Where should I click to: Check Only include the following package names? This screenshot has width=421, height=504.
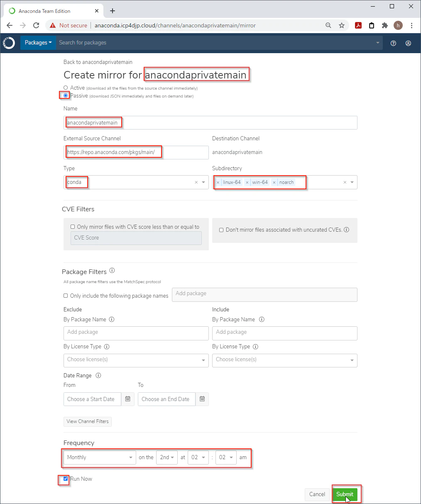[66, 296]
